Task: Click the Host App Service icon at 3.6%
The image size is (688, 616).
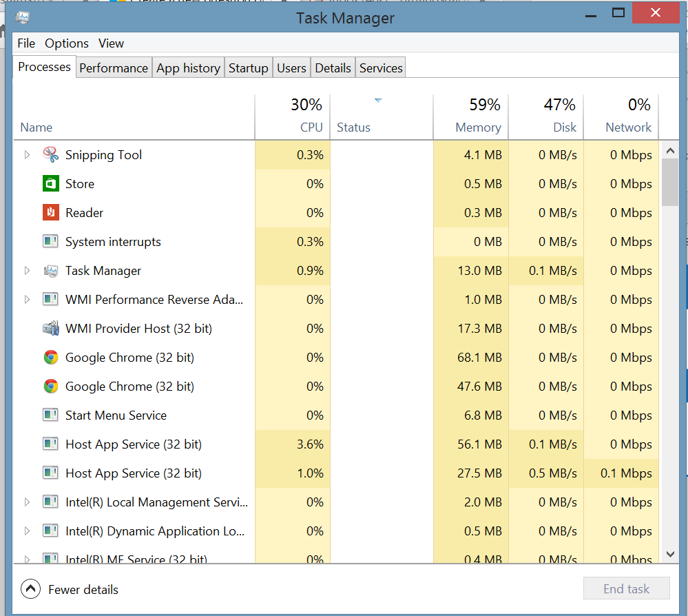Action: click(50, 444)
